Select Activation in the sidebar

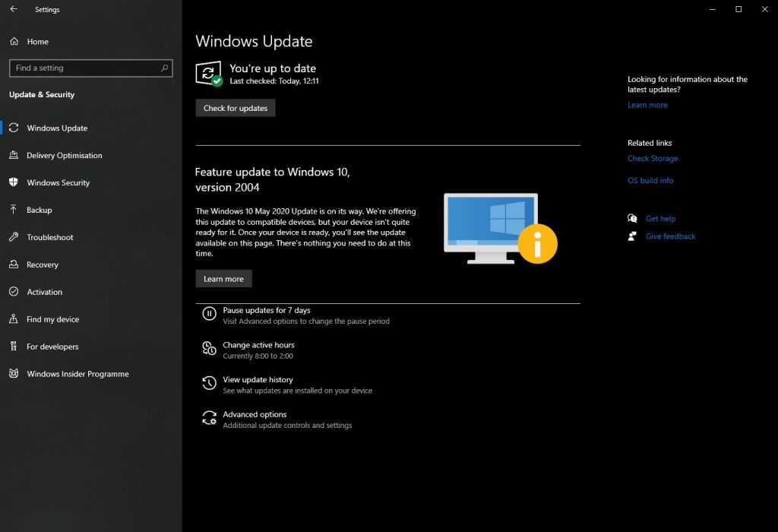[91, 292]
